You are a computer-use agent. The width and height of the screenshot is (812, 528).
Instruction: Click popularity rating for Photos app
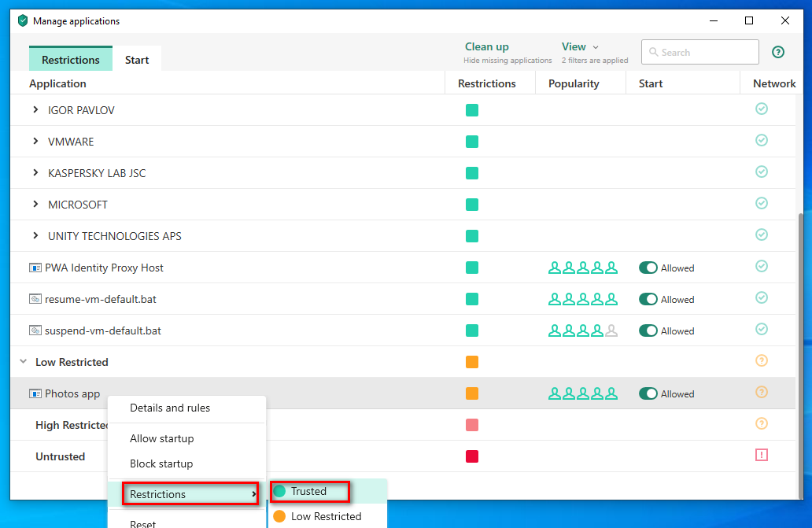tap(582, 394)
